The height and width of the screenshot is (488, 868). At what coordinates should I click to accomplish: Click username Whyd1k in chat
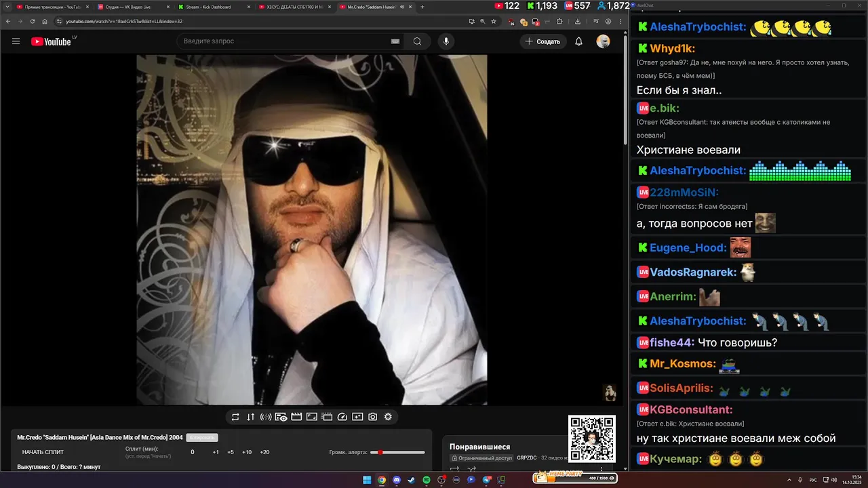672,49
